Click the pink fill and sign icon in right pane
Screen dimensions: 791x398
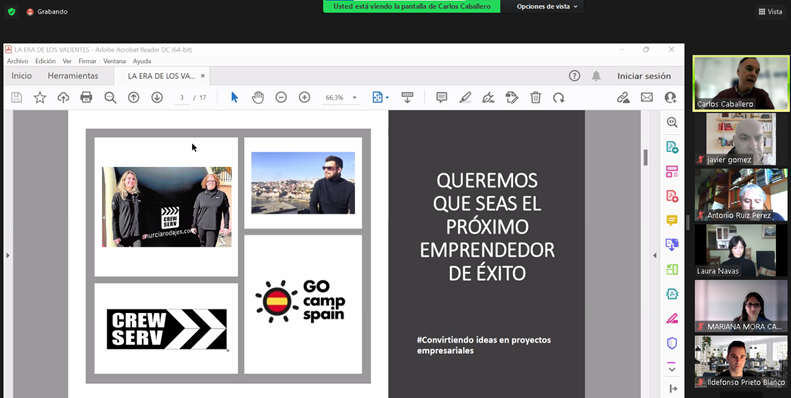click(672, 318)
